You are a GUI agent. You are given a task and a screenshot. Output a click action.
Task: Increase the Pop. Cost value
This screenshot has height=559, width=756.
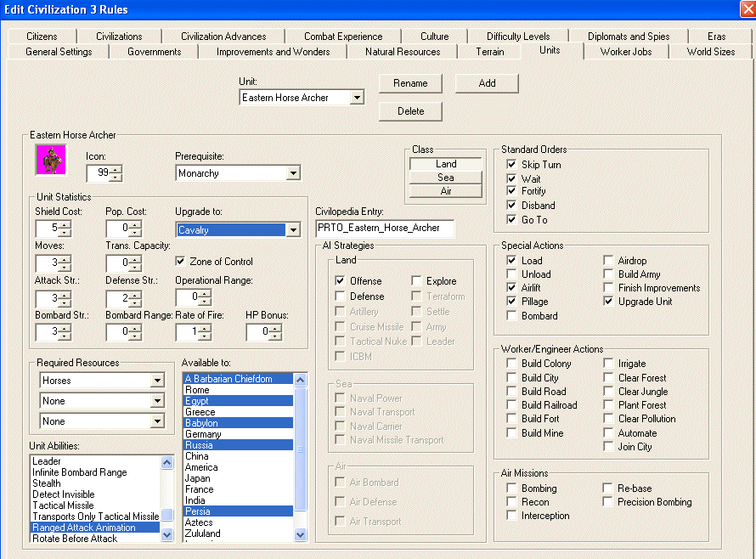click(134, 224)
